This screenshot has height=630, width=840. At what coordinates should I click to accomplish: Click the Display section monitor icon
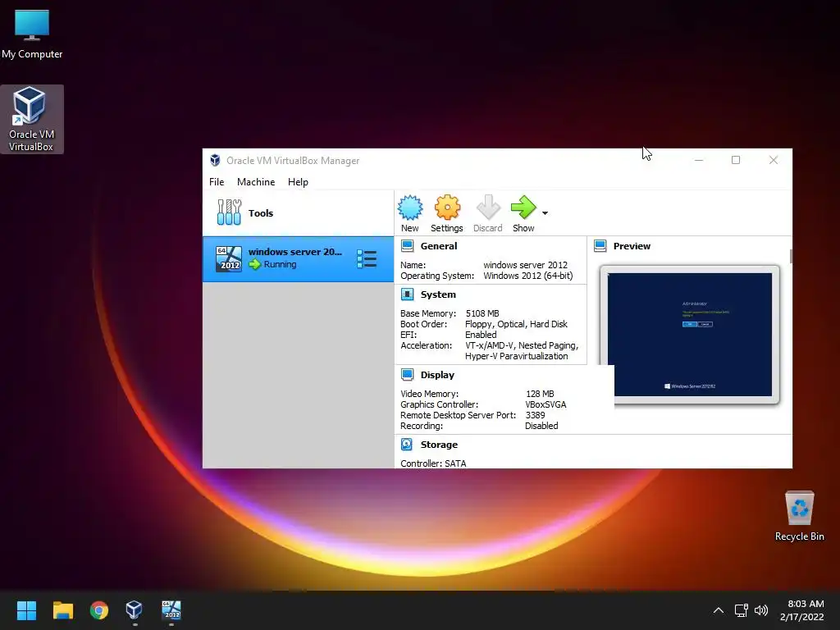tap(407, 374)
